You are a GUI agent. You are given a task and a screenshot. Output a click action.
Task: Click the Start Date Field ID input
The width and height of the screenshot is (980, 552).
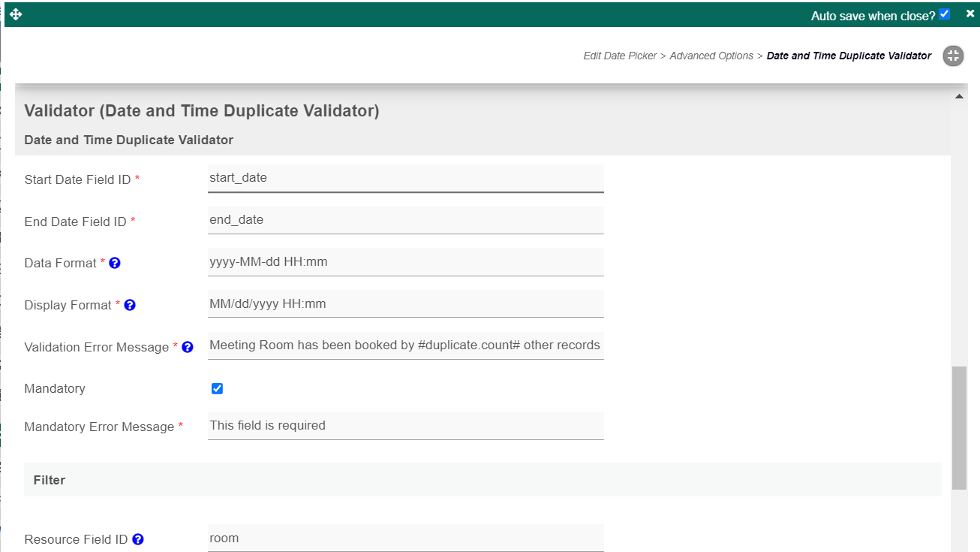[x=405, y=178]
